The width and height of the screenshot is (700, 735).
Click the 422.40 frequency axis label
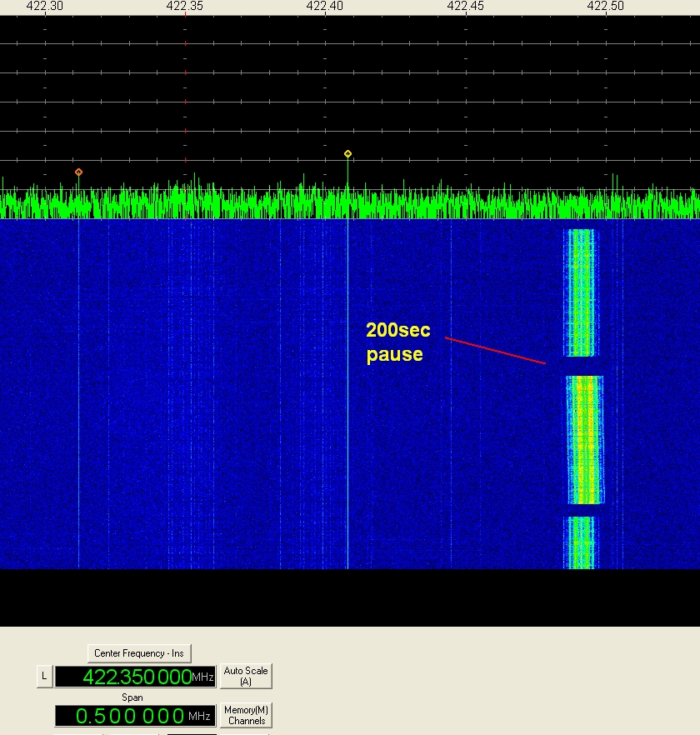click(x=325, y=6)
